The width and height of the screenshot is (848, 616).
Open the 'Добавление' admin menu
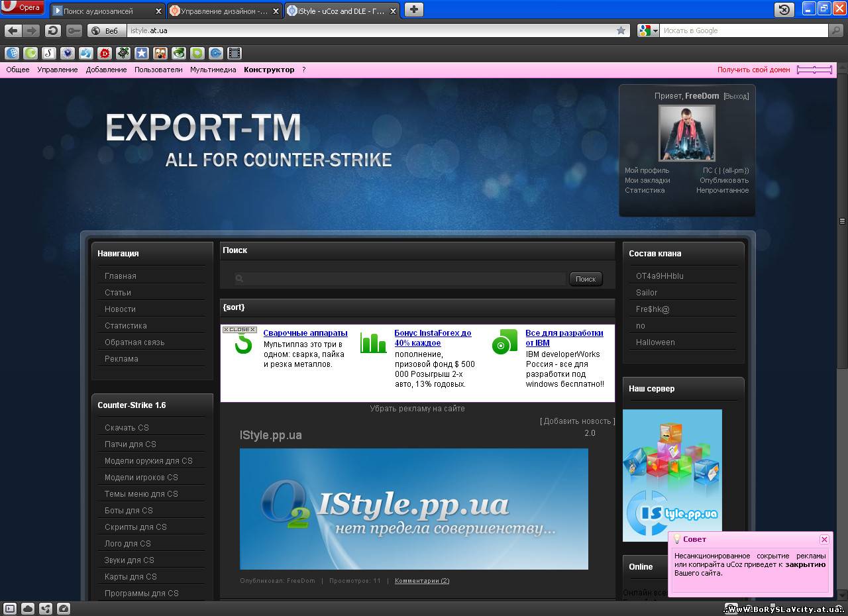(106, 70)
